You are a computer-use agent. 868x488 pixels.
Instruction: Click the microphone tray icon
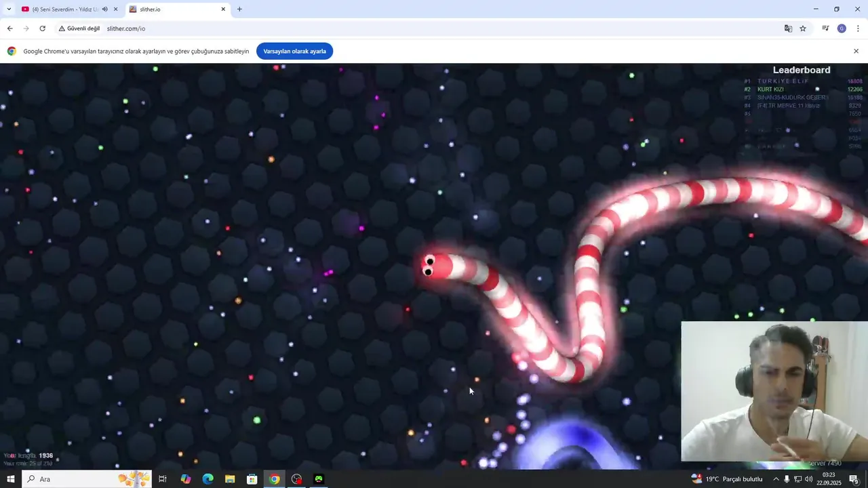click(787, 479)
